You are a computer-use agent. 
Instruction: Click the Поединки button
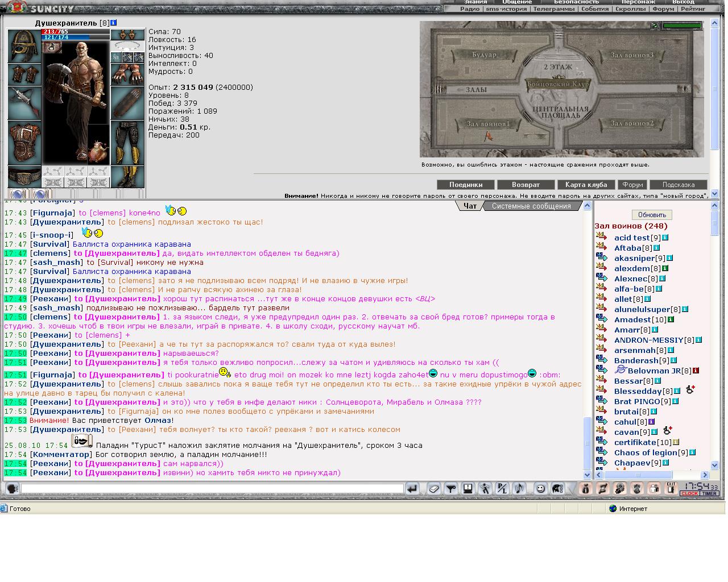(x=466, y=185)
